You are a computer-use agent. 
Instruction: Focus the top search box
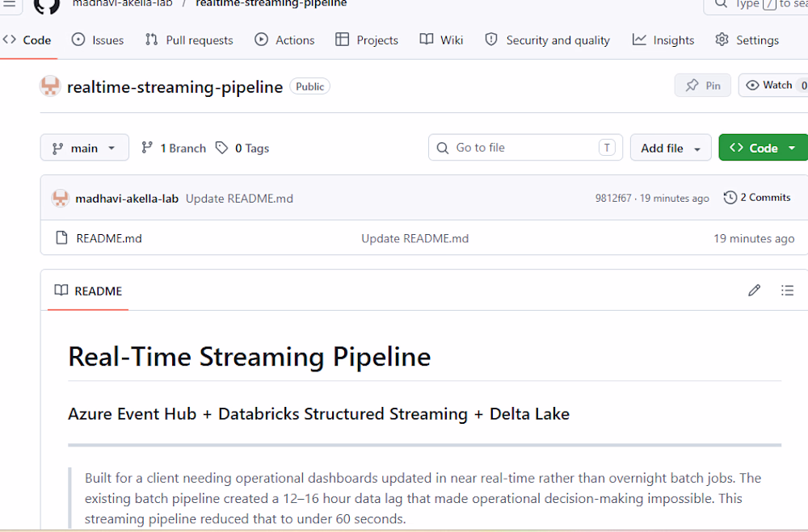coord(755,4)
